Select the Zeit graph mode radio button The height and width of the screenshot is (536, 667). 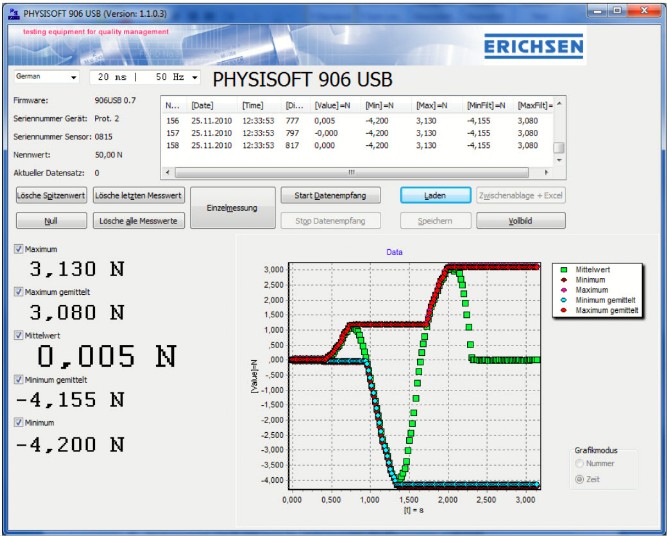point(579,479)
